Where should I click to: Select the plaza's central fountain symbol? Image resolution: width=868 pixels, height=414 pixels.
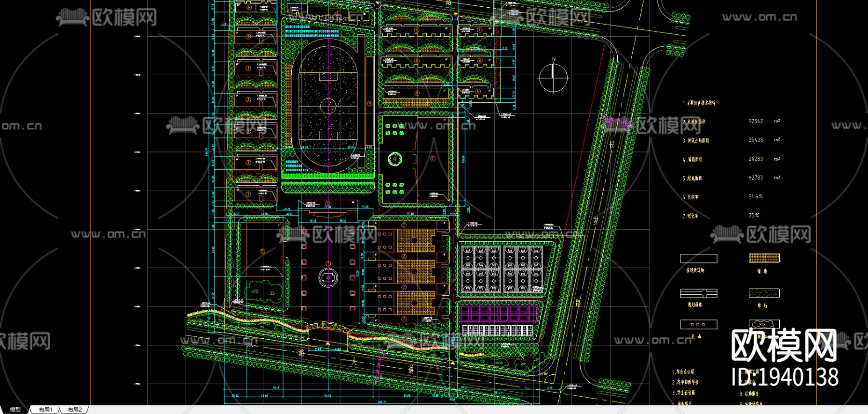point(328,277)
